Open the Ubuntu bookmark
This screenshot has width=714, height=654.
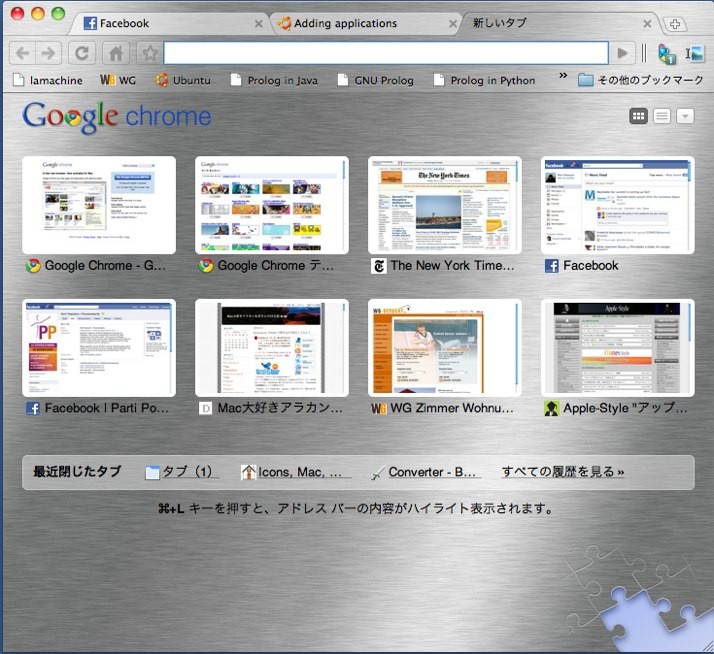(x=183, y=80)
